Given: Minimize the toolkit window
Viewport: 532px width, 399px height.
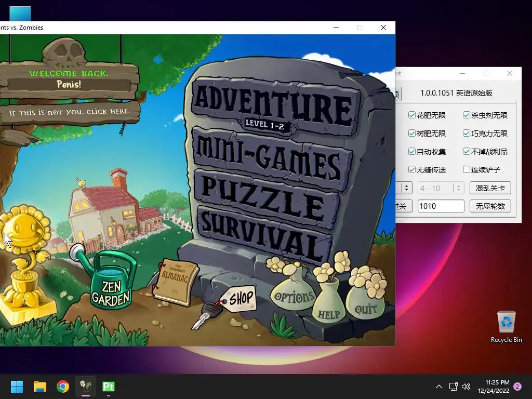Looking at the screenshot, I should click(x=462, y=73).
